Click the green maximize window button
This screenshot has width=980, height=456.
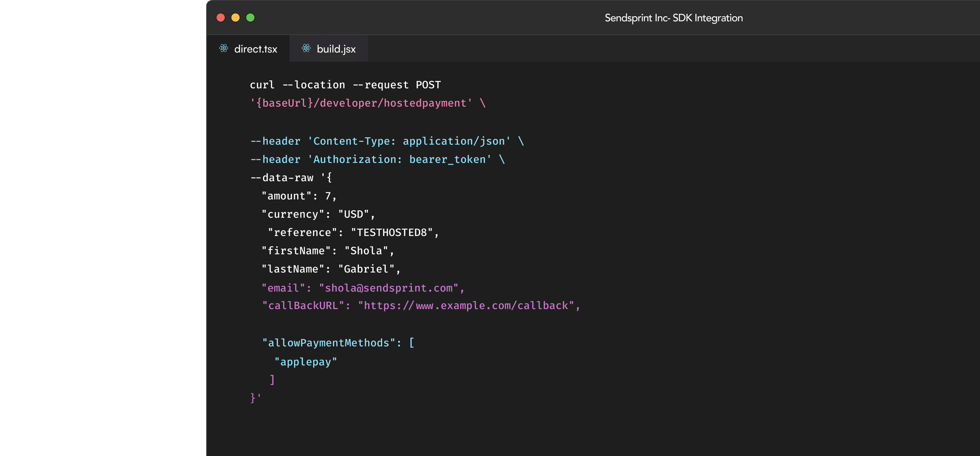250,18
